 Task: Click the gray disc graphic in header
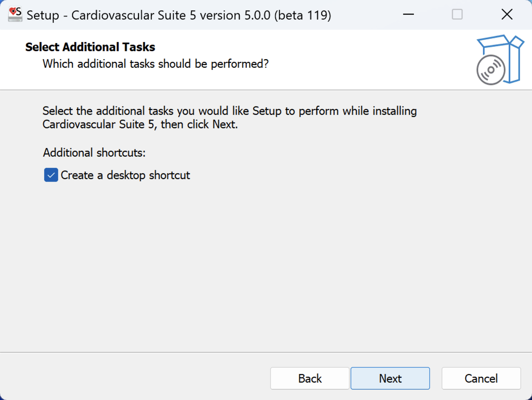click(x=491, y=70)
